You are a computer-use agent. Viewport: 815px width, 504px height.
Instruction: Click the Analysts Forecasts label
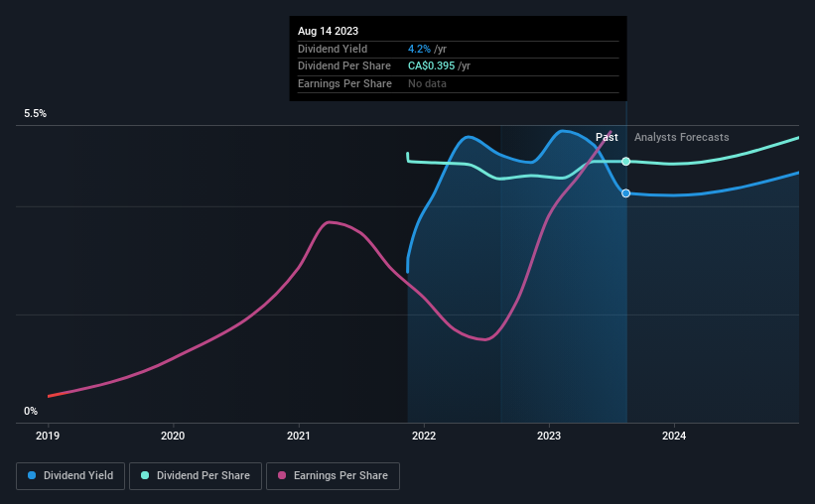coord(681,137)
